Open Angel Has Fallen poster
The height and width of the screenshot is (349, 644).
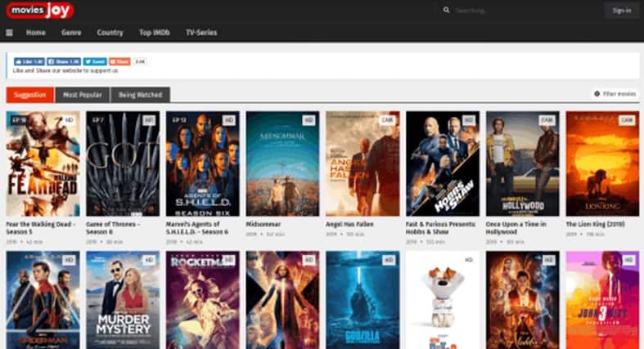363,163
